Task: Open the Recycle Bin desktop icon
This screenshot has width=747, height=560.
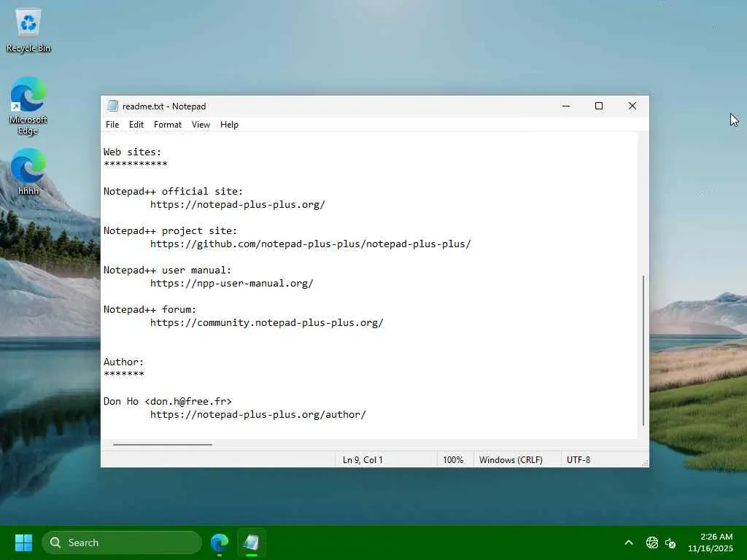Action: point(28,30)
